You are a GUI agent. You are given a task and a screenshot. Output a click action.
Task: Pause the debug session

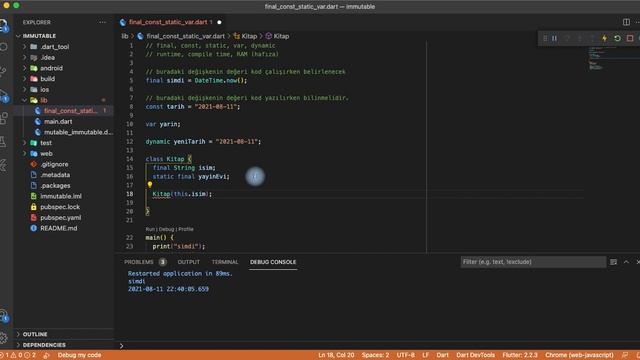tap(554, 38)
